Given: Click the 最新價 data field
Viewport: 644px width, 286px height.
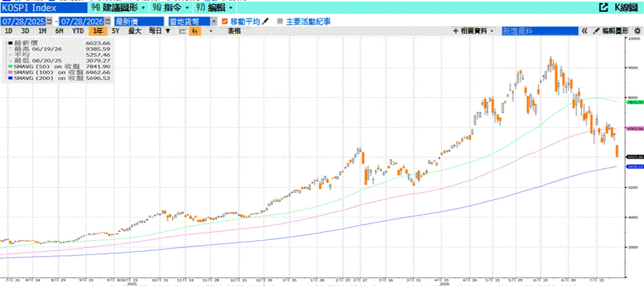Looking at the screenshot, I should 139,21.
